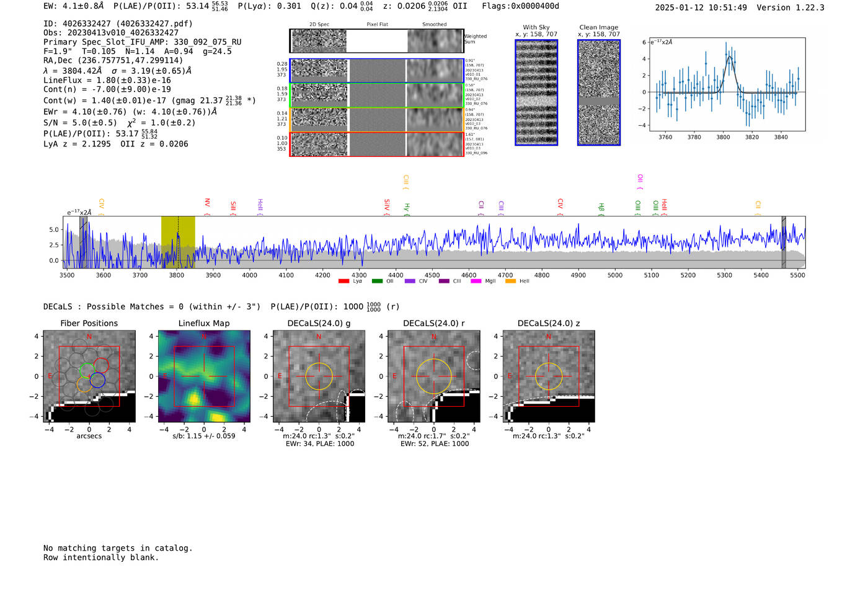Click the Primary Spec_Slot_IFU_AMP line
This screenshot has height=591, width=868.
tap(143, 42)
